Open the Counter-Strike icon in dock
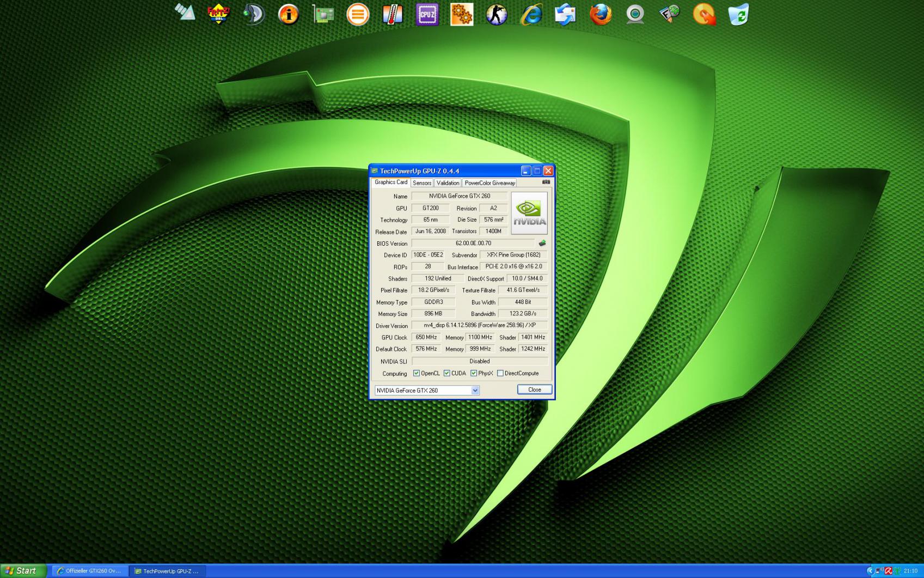924x578 pixels. [x=496, y=15]
